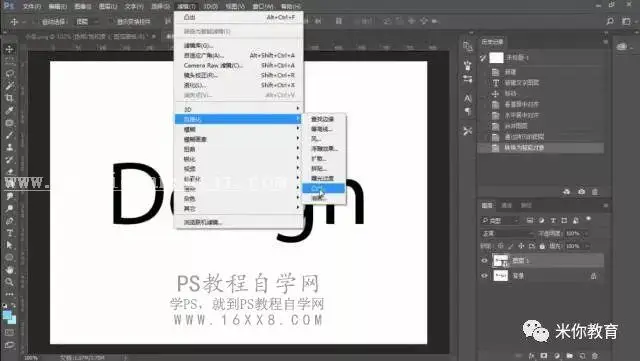This screenshot has height=361, width=640.
Task: Open the Character panel icon (A|)
Action: tap(468, 98)
